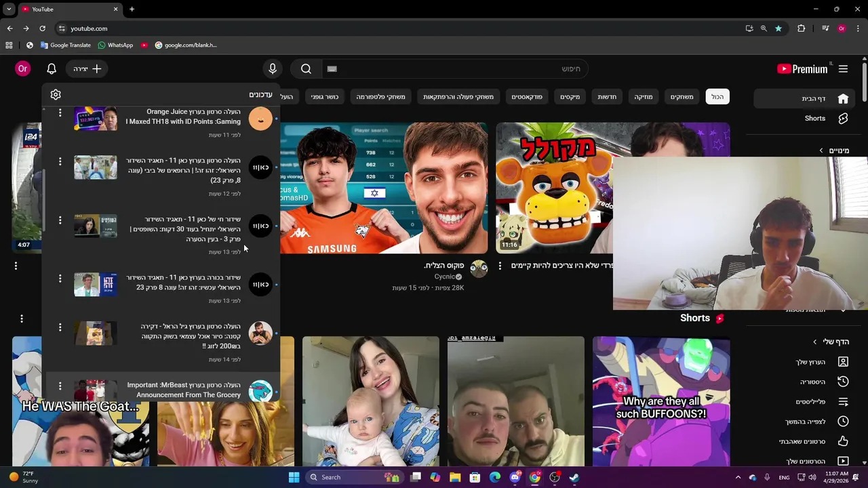Open the Or account avatar on YouTube
Image resolution: width=868 pixels, height=488 pixels.
22,68
